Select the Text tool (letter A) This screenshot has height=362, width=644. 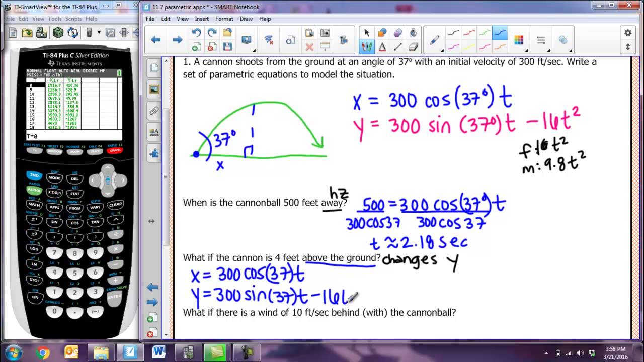(382, 47)
